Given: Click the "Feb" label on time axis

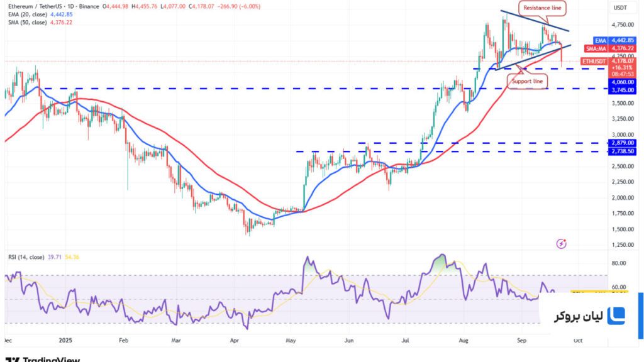Looking at the screenshot, I should (124, 341).
